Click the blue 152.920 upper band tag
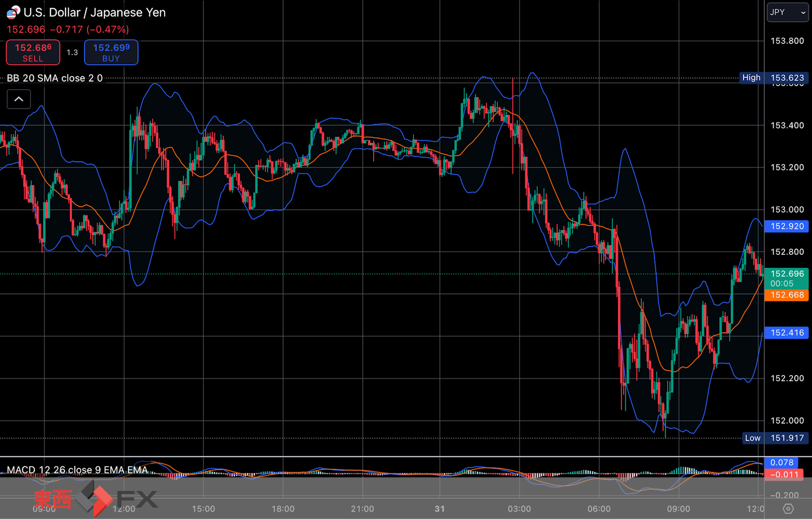812x519 pixels. click(786, 226)
